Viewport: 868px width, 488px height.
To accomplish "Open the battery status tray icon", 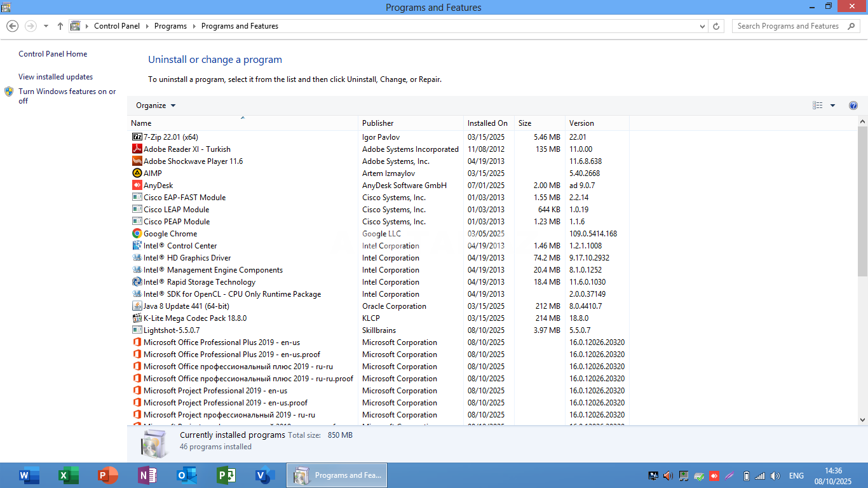I will 747,475.
